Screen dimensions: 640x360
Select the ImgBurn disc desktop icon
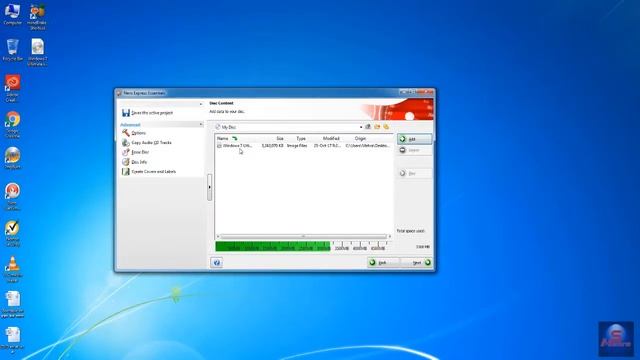13,158
